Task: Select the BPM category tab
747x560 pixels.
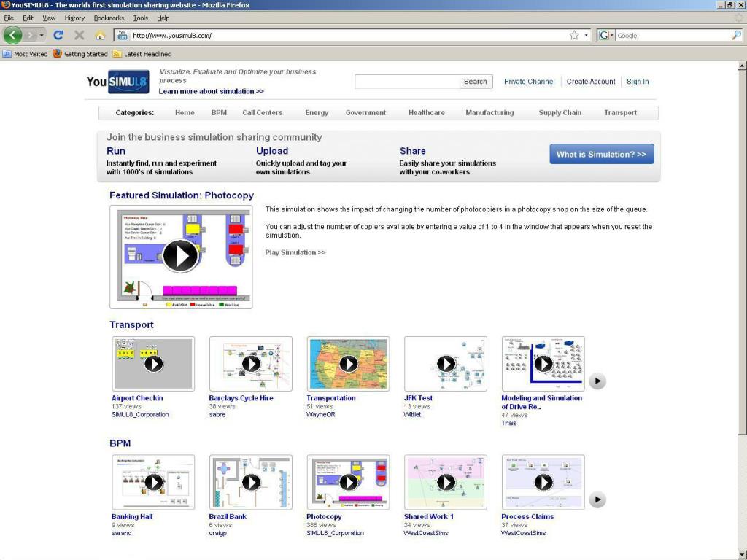Action: pyautogui.click(x=219, y=113)
